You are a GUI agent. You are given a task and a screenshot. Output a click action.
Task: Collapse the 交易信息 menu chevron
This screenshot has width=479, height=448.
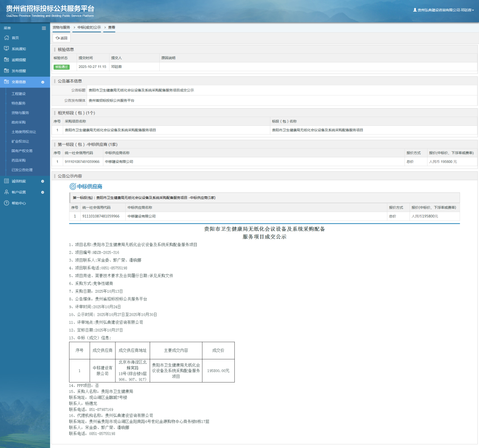[43, 82]
